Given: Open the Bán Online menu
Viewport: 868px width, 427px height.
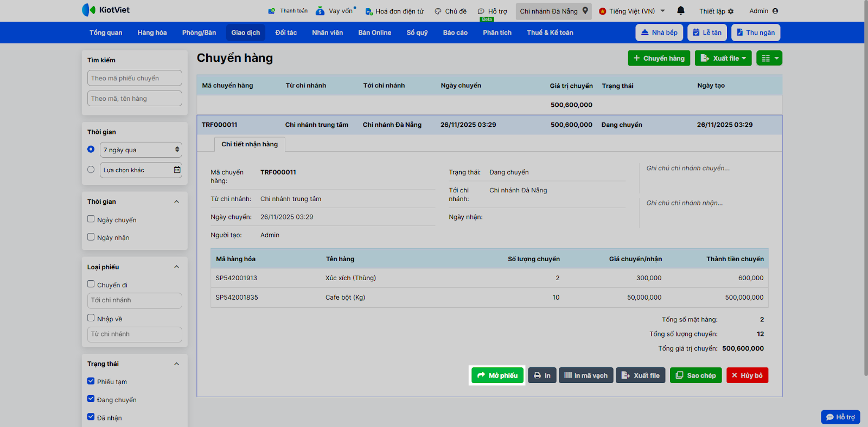Looking at the screenshot, I should pyautogui.click(x=374, y=33).
